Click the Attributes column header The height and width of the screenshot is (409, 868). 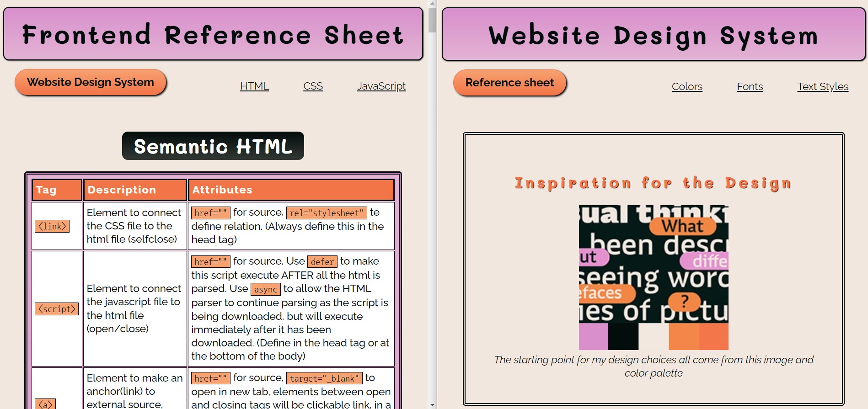(x=291, y=190)
